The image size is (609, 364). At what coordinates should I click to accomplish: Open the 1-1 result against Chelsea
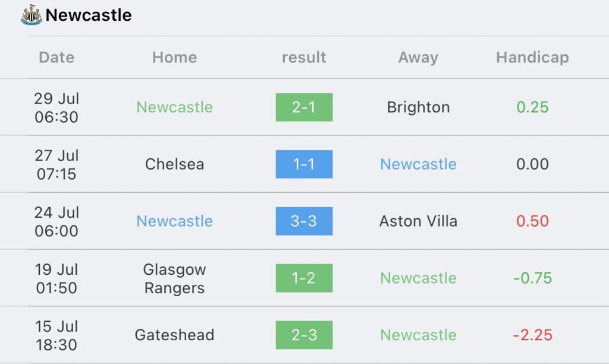pyautogui.click(x=304, y=164)
